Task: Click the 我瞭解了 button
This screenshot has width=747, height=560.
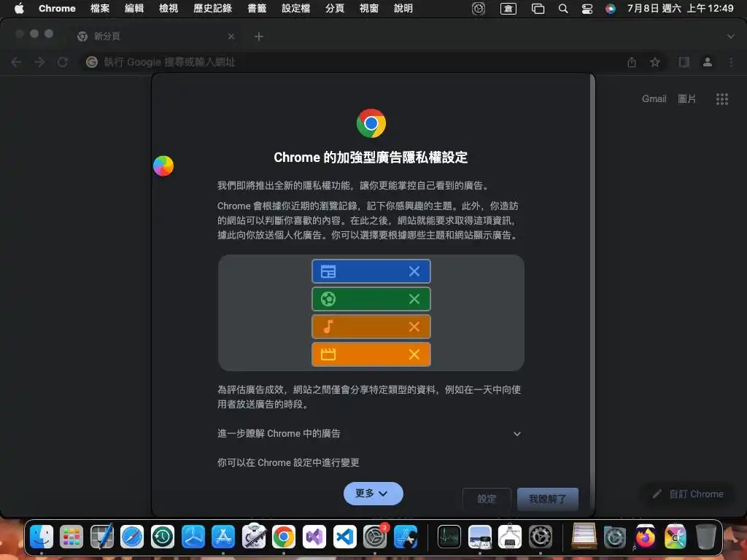Action: [x=548, y=499]
